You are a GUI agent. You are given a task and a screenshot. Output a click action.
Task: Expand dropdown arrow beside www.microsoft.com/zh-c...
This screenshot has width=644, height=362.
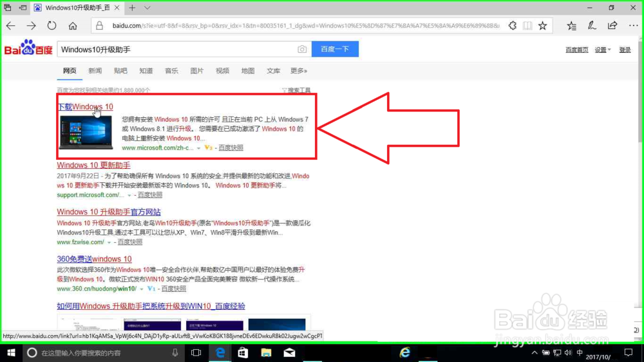tap(198, 148)
